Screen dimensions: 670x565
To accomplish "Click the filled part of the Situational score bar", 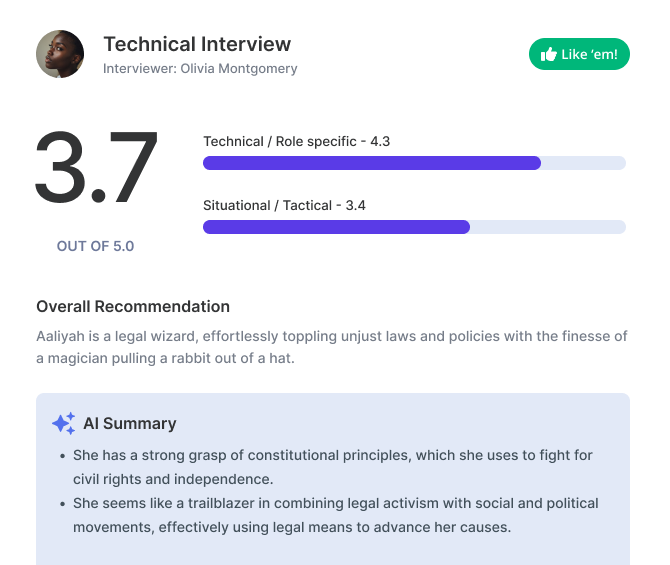I will click(336, 227).
